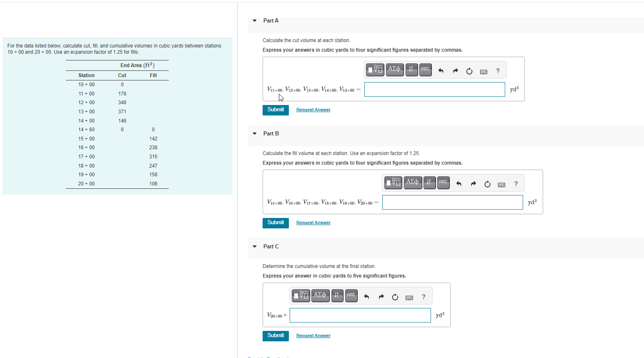This screenshot has height=358, width=644.
Task: Open Request Answer for Part C
Action: coord(313,335)
